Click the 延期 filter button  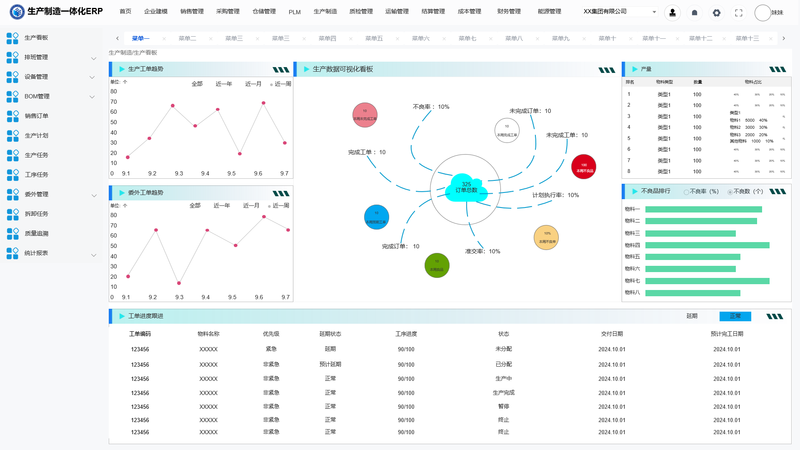click(x=692, y=316)
